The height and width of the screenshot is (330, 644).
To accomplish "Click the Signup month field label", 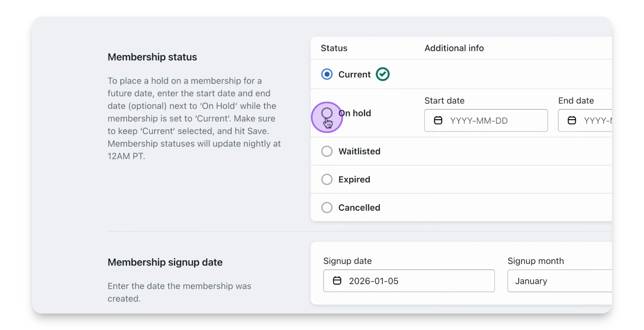I will coord(536,261).
